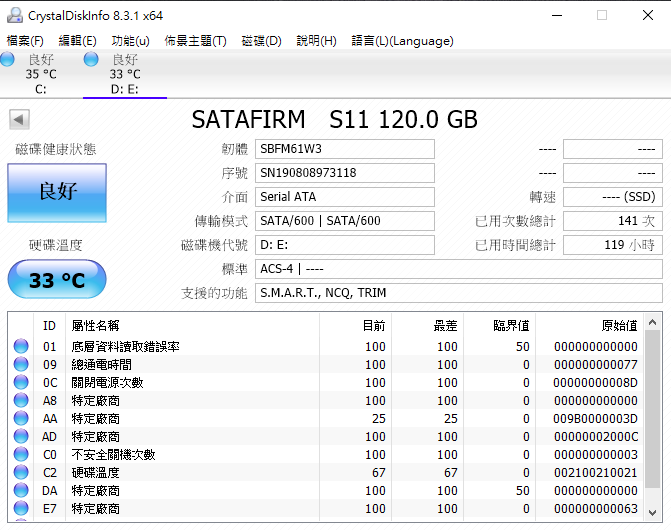Close the CrystalDiskInfo window

pyautogui.click(x=647, y=15)
